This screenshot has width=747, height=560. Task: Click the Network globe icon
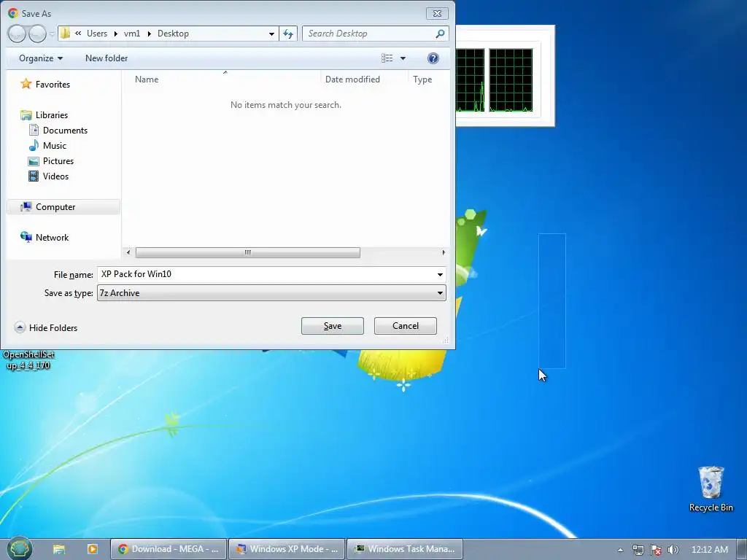click(26, 237)
